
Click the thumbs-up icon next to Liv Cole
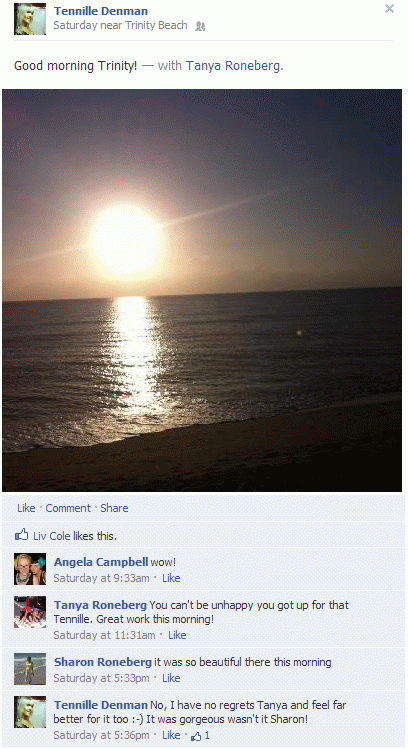pos(21,535)
